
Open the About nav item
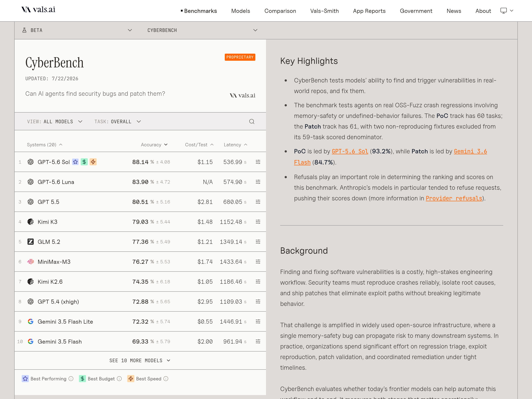click(x=483, y=11)
